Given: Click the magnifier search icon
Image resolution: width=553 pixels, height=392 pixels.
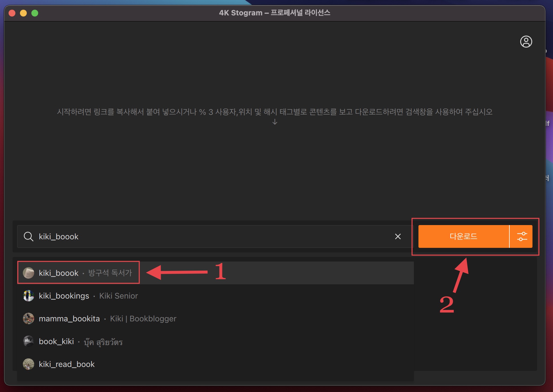Looking at the screenshot, I should (29, 236).
